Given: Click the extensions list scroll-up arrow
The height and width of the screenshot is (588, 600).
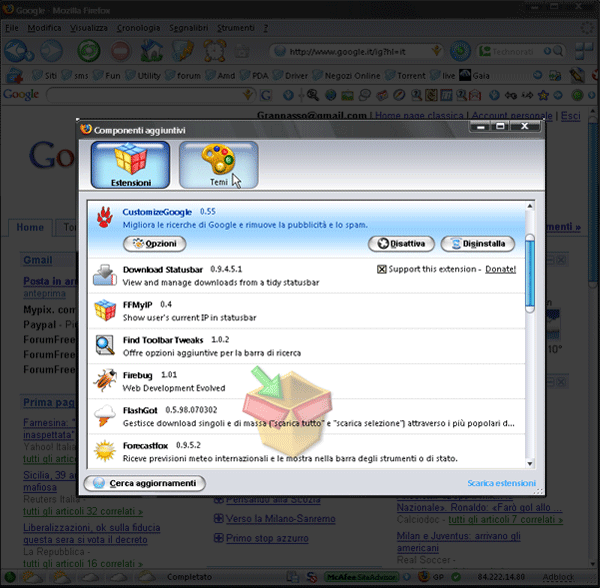Looking at the screenshot, I should pyautogui.click(x=530, y=206).
